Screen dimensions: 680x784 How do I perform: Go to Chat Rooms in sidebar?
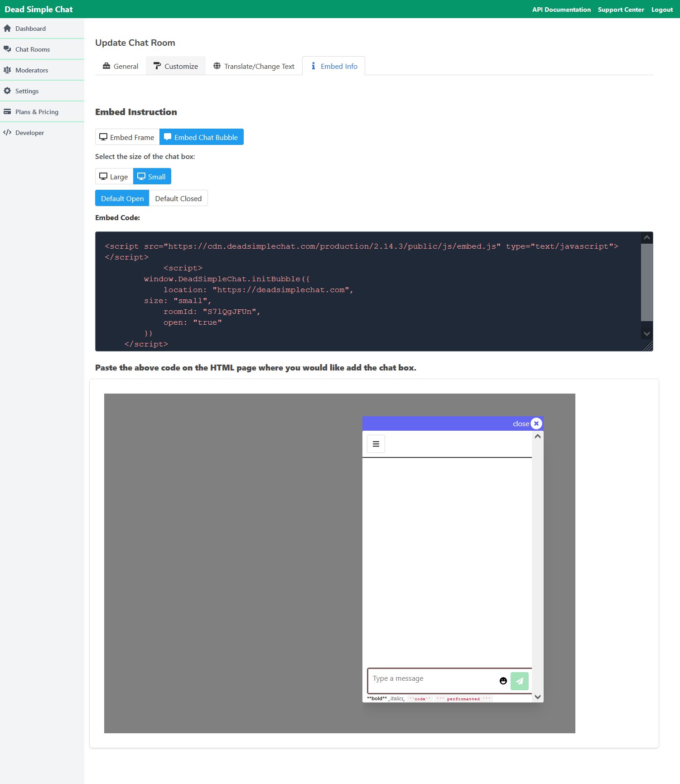[42, 49]
